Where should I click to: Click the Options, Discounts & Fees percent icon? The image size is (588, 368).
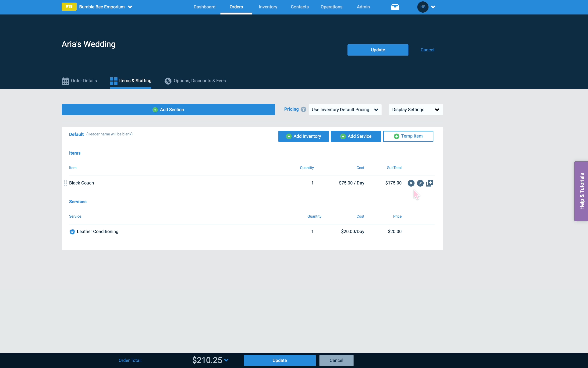[168, 81]
